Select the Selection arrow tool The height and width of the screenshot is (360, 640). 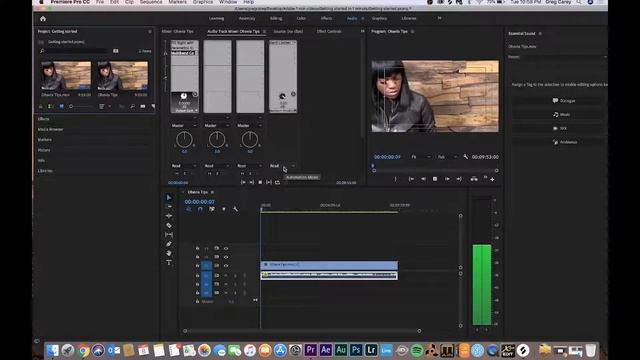(x=169, y=198)
